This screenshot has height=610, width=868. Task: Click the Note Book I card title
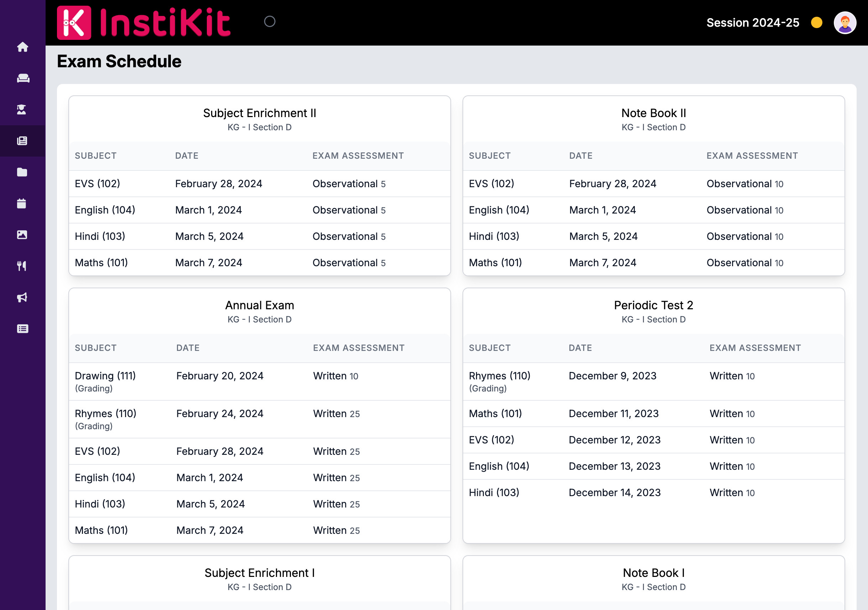point(654,573)
